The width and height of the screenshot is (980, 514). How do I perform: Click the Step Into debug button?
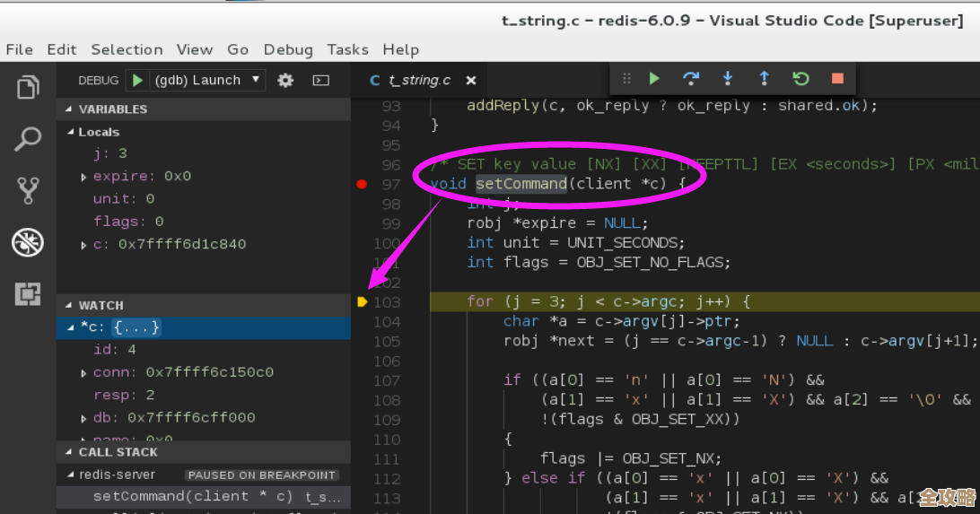pyautogui.click(x=728, y=79)
